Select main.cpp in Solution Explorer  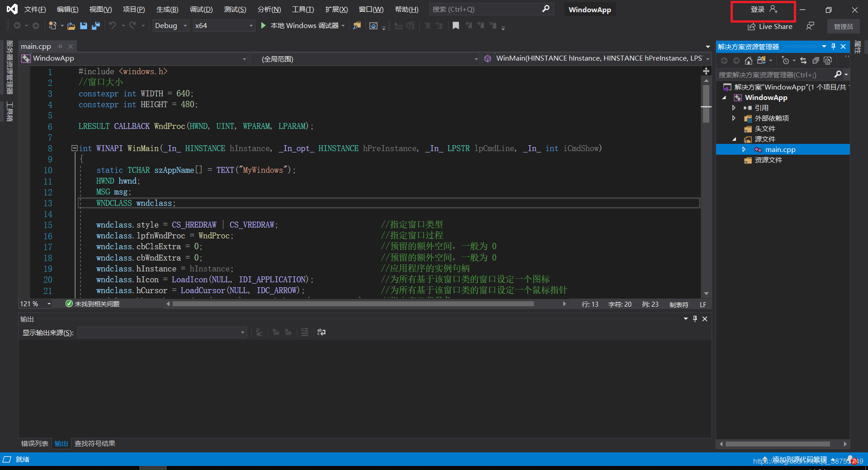[x=780, y=150]
